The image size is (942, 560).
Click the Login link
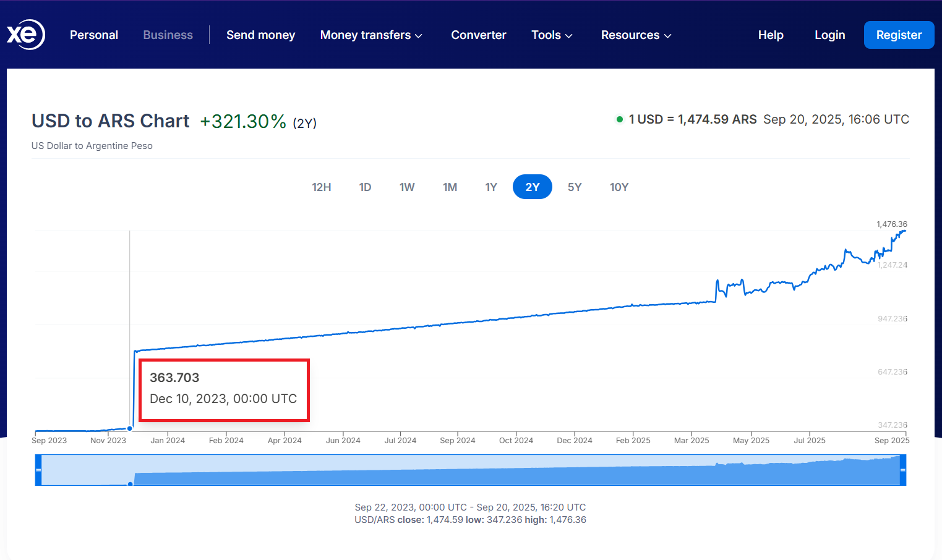[829, 35]
